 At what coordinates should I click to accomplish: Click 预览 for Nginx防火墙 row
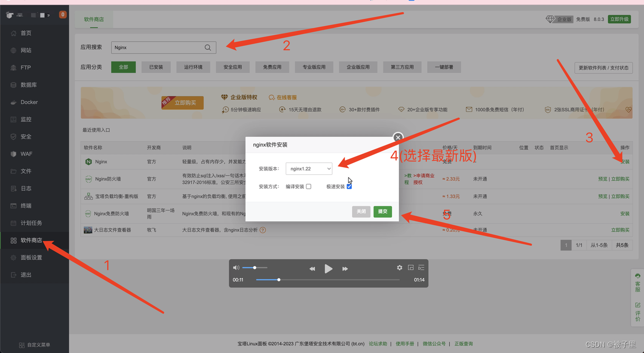pos(603,179)
